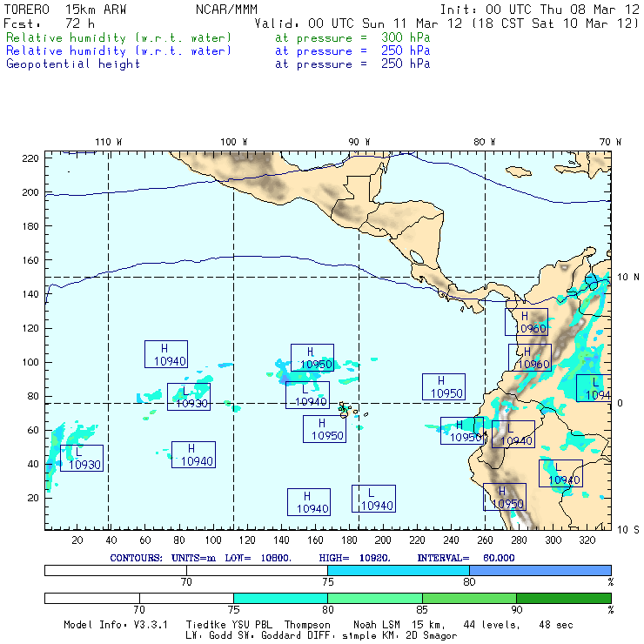Click the cut-off 'L 1094' box at map edge
Image resolution: width=644 pixels, height=644 pixels.
[594, 388]
